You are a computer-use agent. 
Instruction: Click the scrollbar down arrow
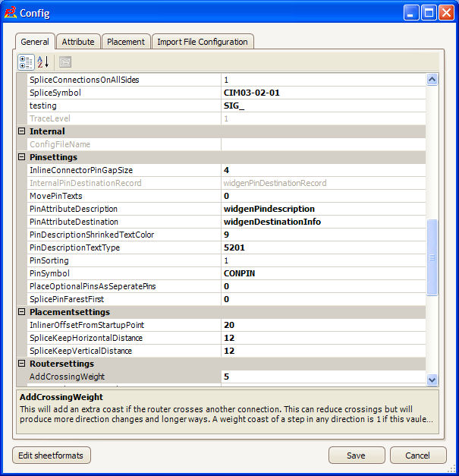point(432,380)
